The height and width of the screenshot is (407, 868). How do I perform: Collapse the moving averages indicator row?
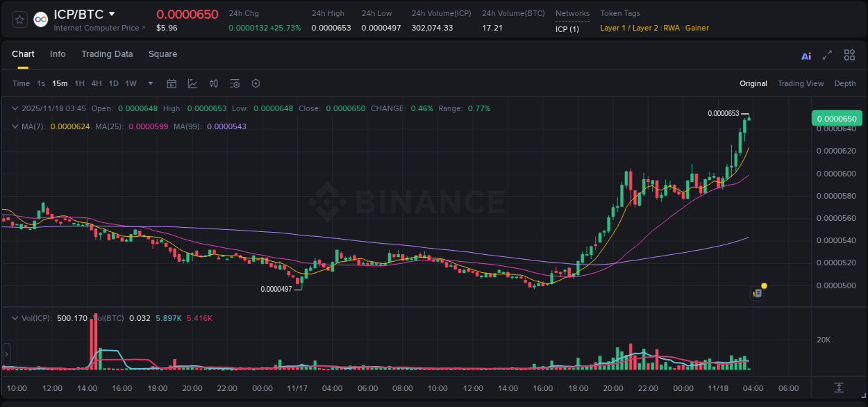[14, 126]
